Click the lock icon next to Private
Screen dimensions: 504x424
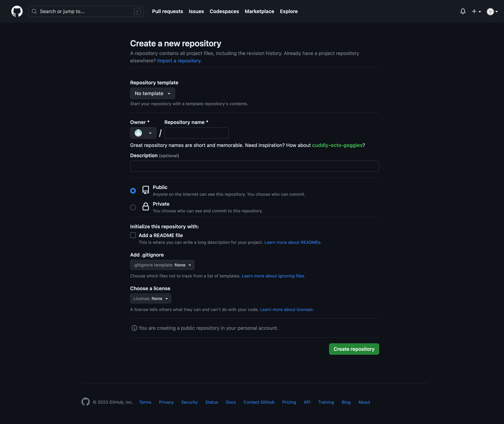[x=146, y=207]
